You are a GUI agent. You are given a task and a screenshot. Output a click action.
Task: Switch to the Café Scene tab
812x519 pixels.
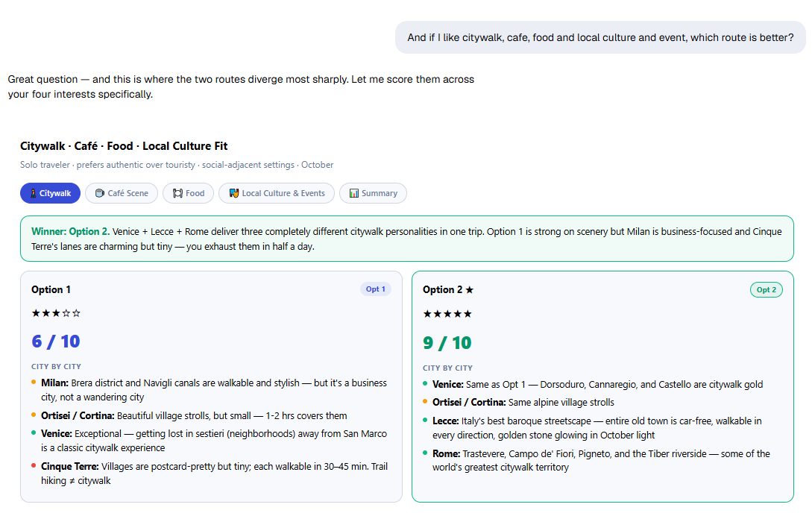point(122,193)
